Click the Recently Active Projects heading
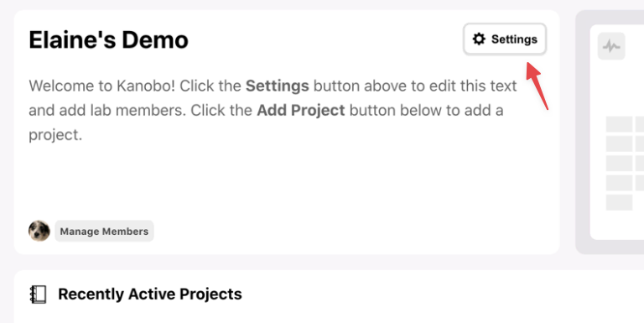 click(x=150, y=294)
